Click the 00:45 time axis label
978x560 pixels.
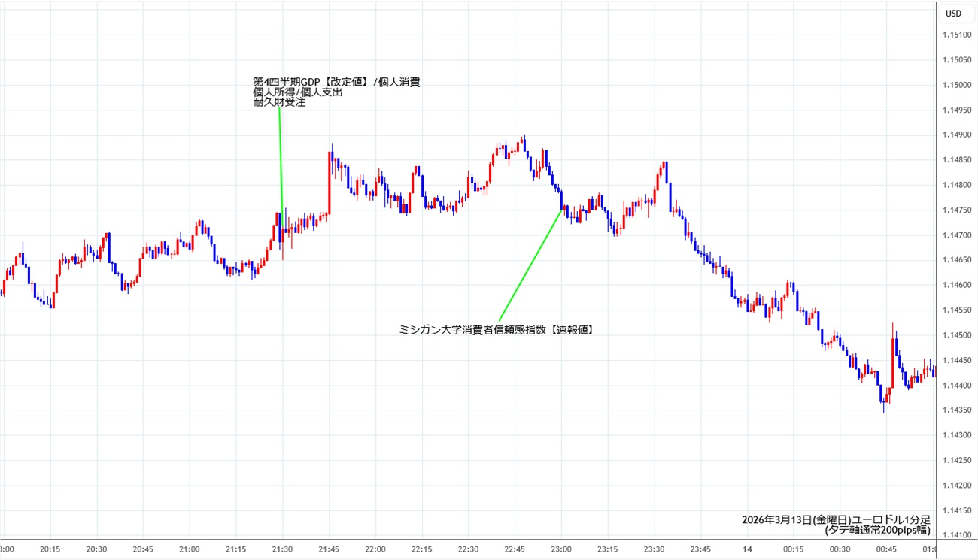point(885,549)
